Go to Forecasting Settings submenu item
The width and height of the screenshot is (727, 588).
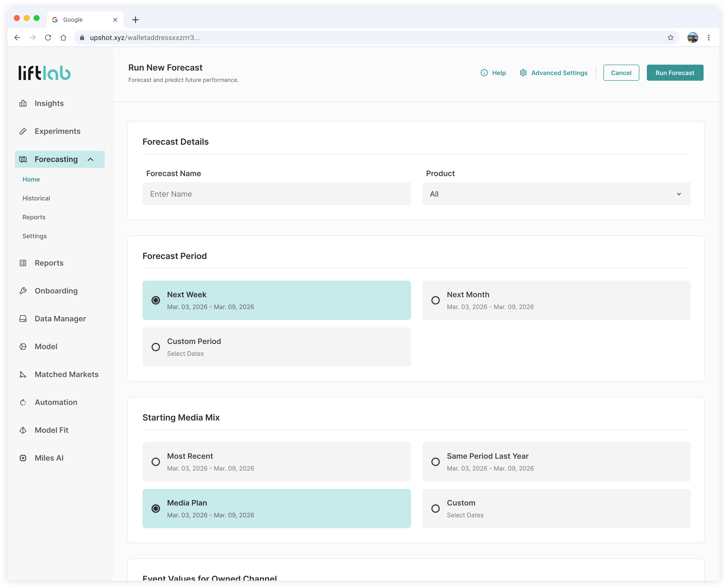(35, 236)
